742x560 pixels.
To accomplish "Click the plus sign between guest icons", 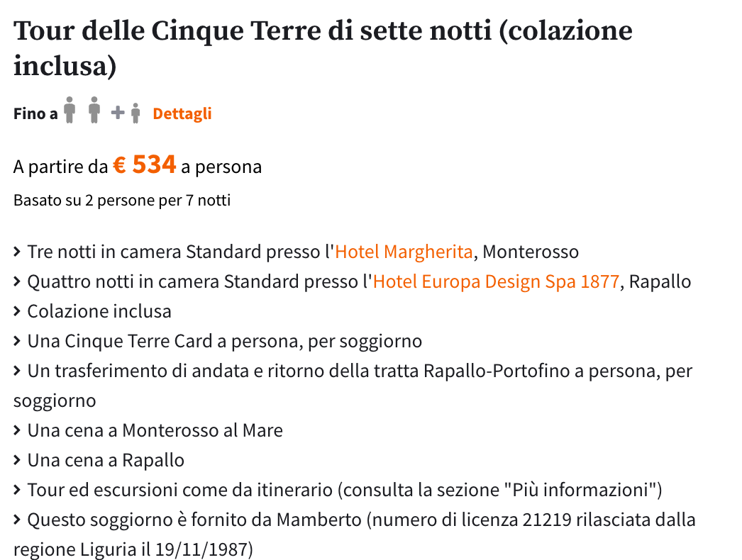I will [x=118, y=113].
